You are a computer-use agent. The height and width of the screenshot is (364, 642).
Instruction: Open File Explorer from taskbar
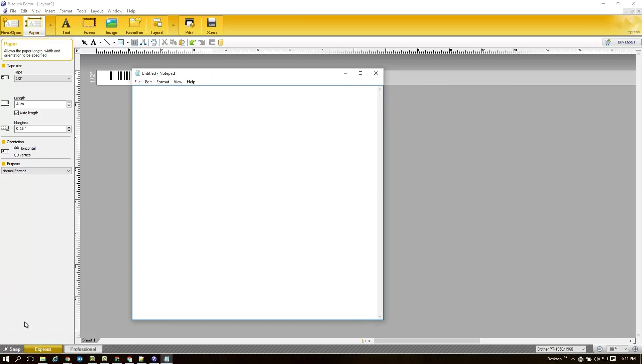coord(42,359)
